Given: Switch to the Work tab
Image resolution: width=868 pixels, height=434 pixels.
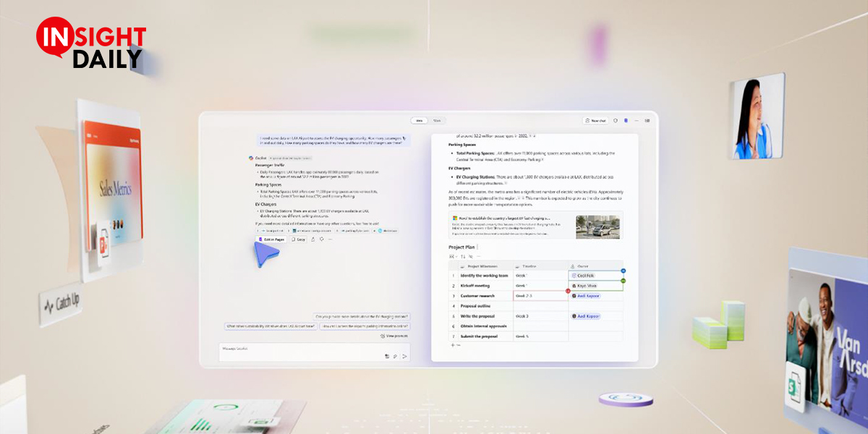Looking at the screenshot, I should (437, 121).
